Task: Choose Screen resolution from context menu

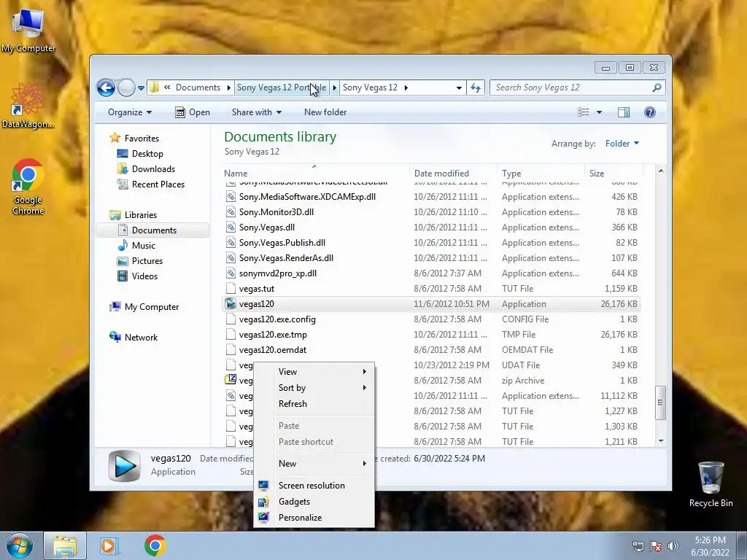Action: [314, 486]
